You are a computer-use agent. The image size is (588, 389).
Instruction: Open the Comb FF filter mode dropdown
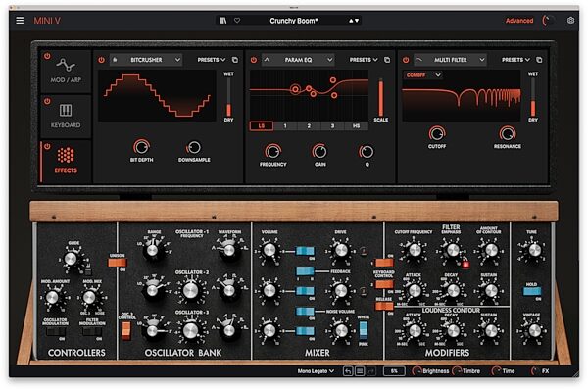pos(423,75)
